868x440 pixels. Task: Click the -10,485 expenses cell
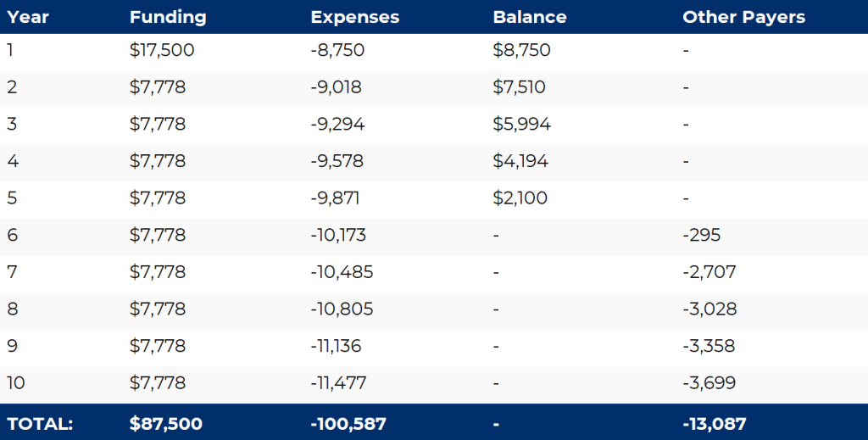342,272
